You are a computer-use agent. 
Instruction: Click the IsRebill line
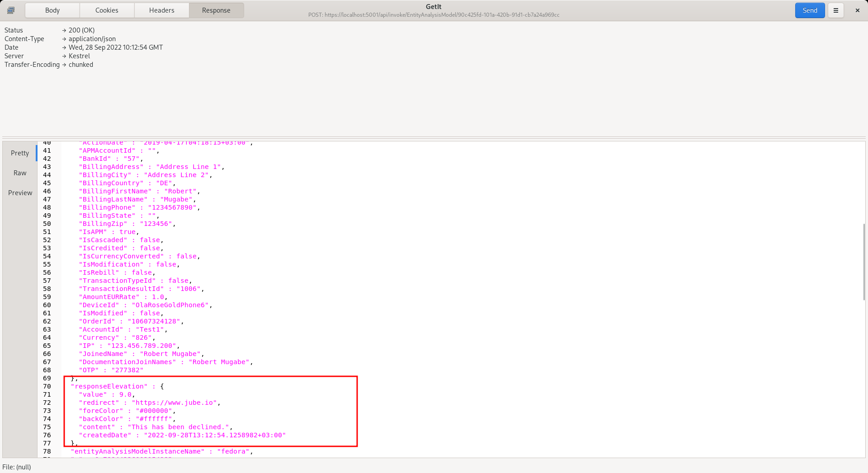point(117,272)
